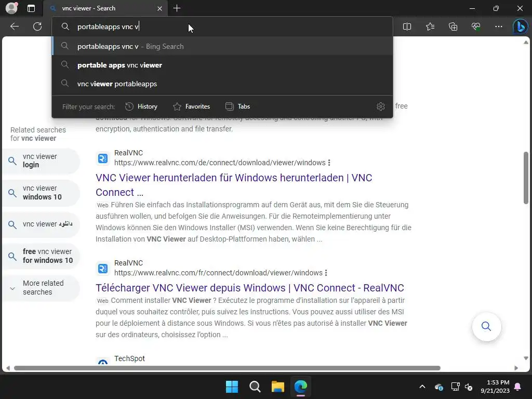
Task: Choose the 'portable apps vnc viewer' suggestion
Action: [x=222, y=65]
